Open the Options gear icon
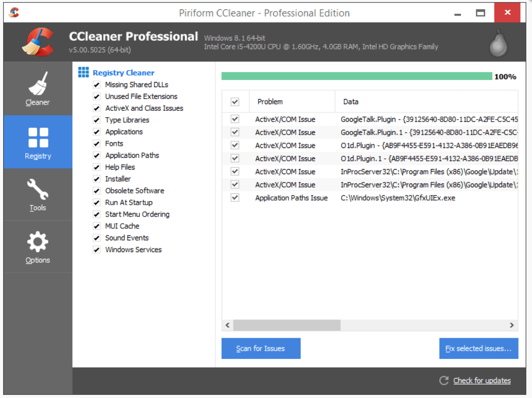Image resolution: width=532 pixels, height=398 pixels. click(38, 242)
